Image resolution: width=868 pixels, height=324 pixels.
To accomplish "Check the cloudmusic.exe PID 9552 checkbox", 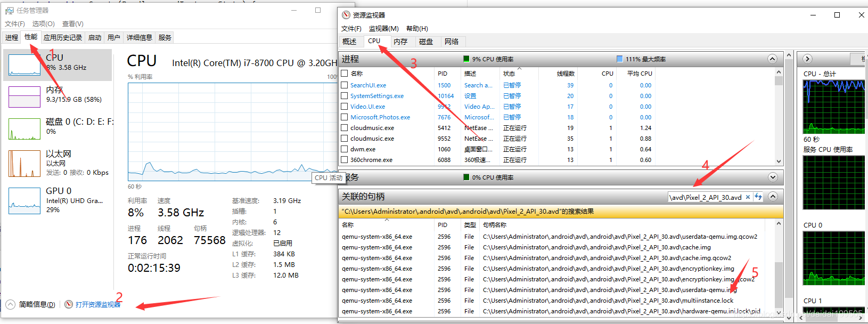I will point(345,139).
